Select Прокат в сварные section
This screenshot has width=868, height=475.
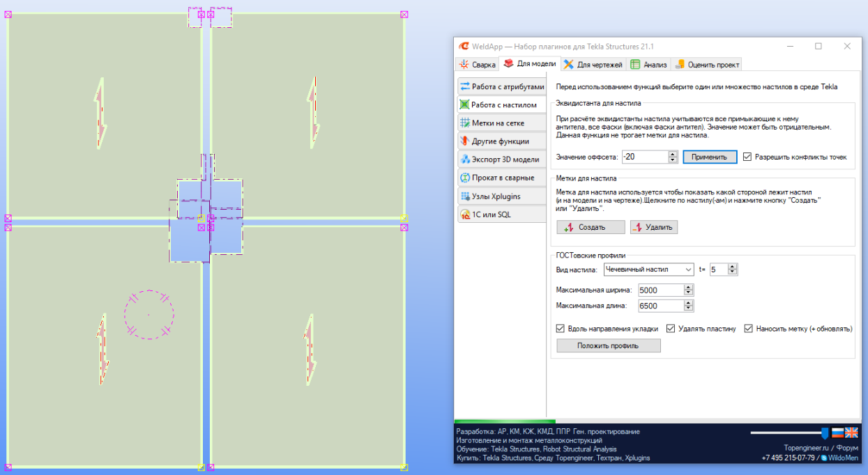pos(501,178)
